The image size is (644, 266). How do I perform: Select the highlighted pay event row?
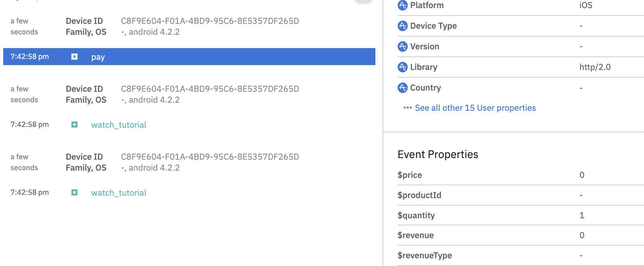[189, 57]
